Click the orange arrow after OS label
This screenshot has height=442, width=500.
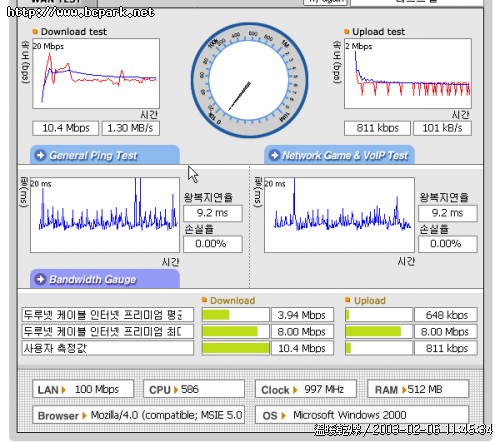coord(283,416)
